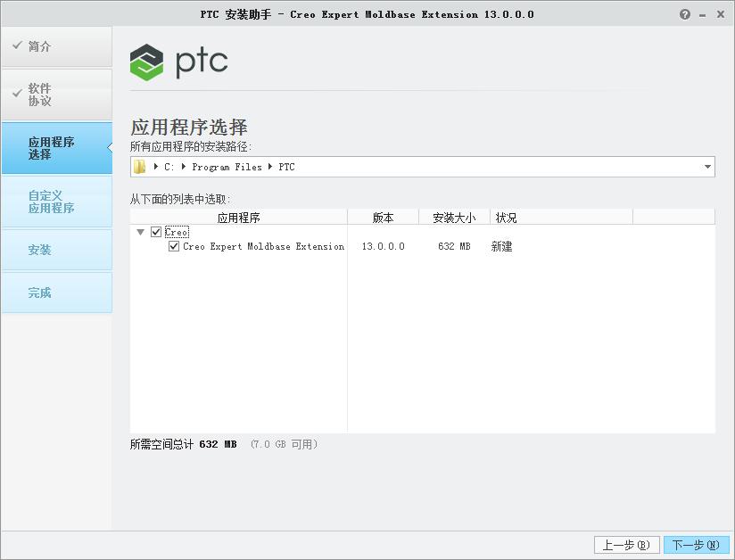Click the C: drive in path
Viewport: 735px width, 560px height.
click(169, 167)
